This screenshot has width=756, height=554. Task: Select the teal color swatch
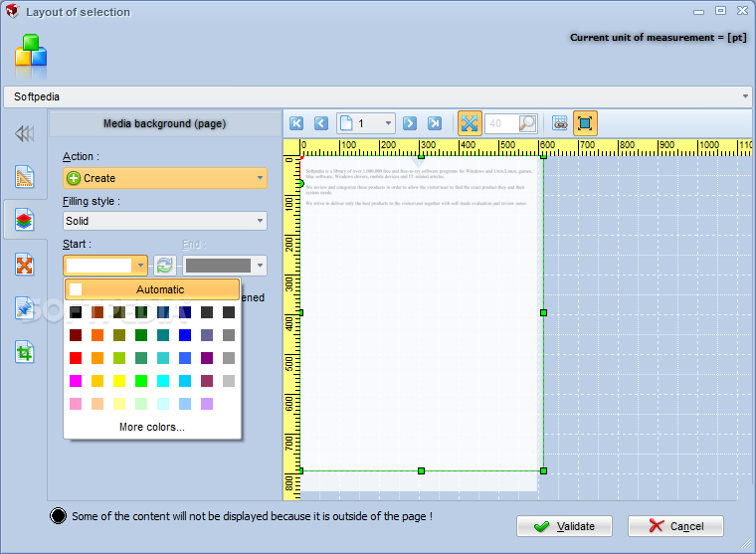(163, 335)
